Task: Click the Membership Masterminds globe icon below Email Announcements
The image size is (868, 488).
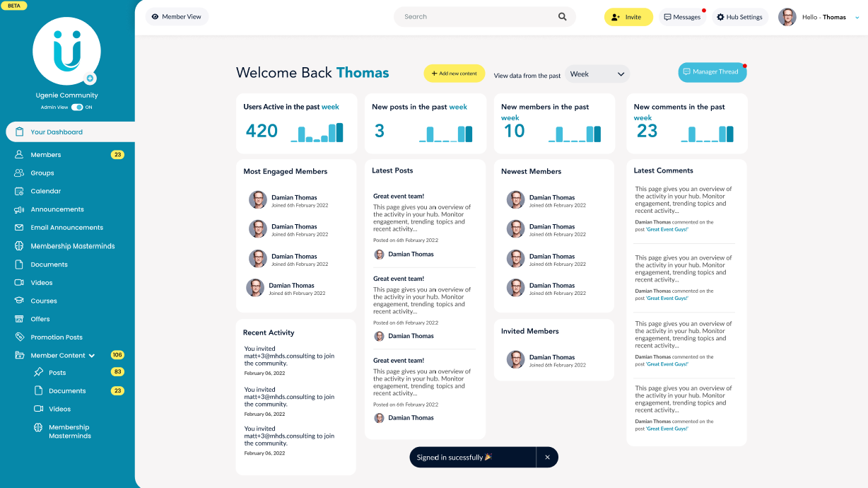Action: pyautogui.click(x=19, y=246)
